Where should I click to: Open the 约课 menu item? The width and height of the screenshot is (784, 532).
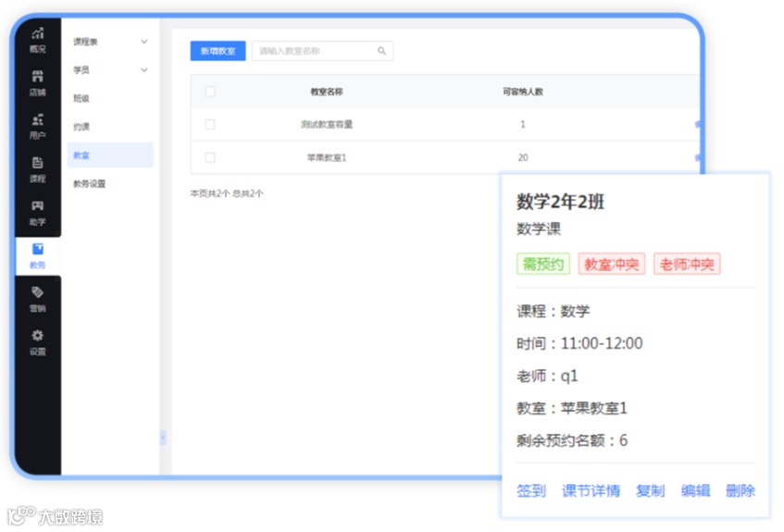pyautogui.click(x=81, y=127)
